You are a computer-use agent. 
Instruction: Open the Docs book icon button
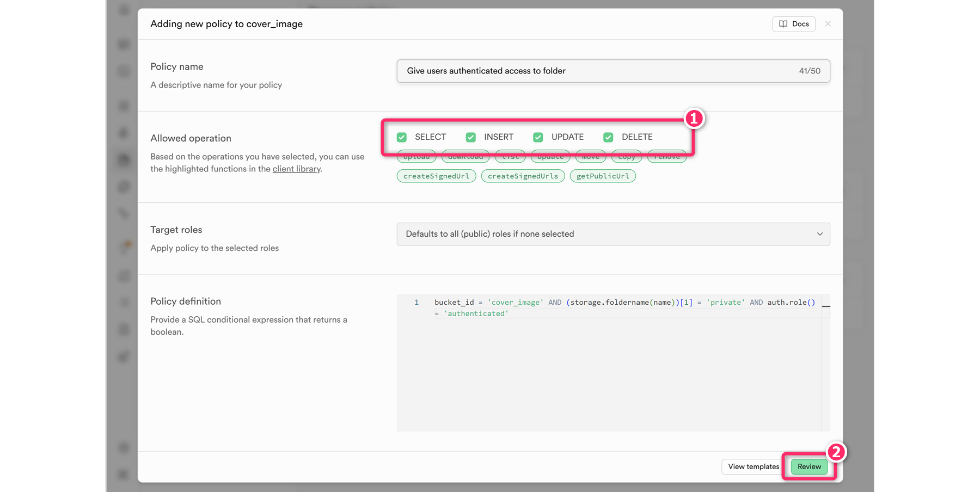pos(793,24)
